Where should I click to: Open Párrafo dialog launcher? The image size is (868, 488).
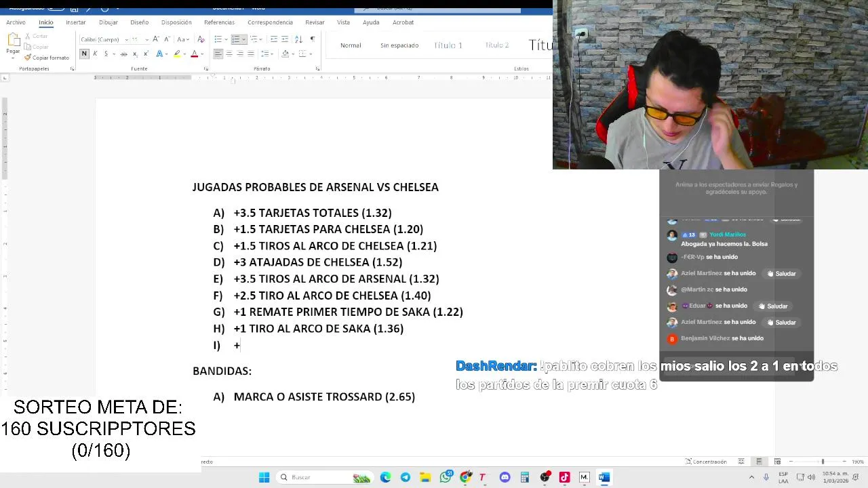(317, 68)
